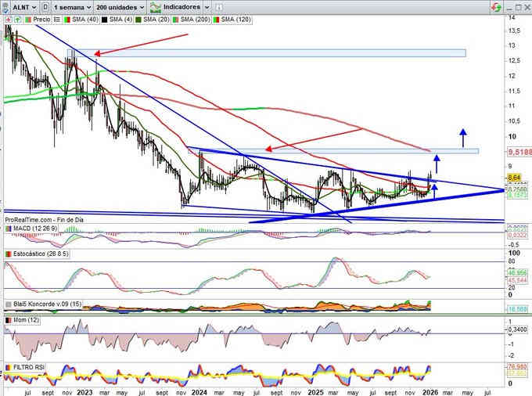Open the ALNT ticker dropdown

tap(19, 6)
